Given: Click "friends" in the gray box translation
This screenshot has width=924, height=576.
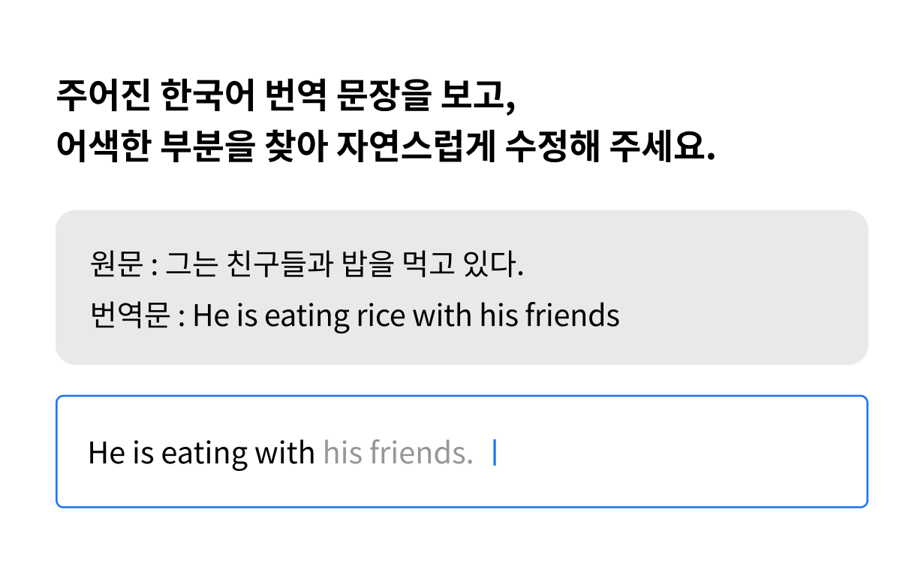Looking at the screenshot, I should pyautogui.click(x=572, y=316).
